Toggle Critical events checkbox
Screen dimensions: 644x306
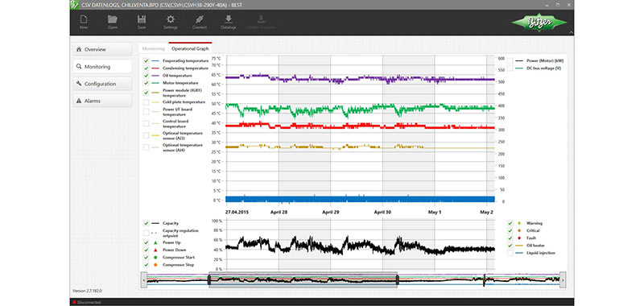[x=510, y=230]
